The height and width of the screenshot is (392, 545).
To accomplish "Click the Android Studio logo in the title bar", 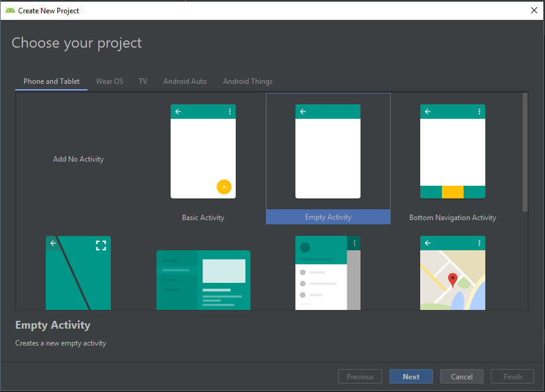I will click(x=10, y=10).
